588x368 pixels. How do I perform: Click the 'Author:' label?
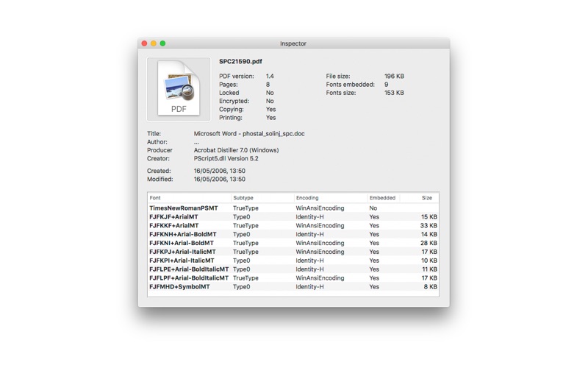(157, 142)
